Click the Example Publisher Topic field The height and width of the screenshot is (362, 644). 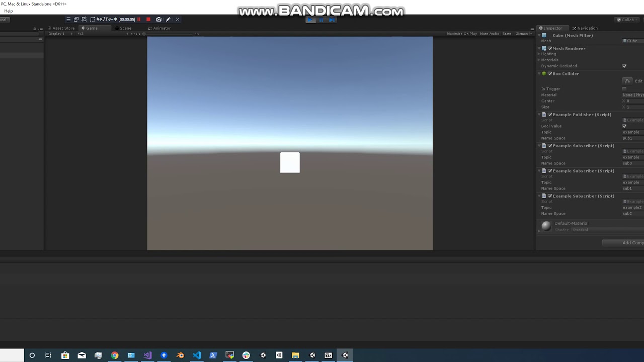point(633,132)
